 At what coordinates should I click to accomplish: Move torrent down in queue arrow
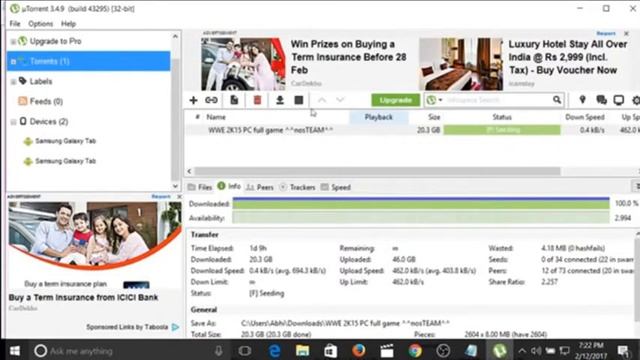(340, 100)
